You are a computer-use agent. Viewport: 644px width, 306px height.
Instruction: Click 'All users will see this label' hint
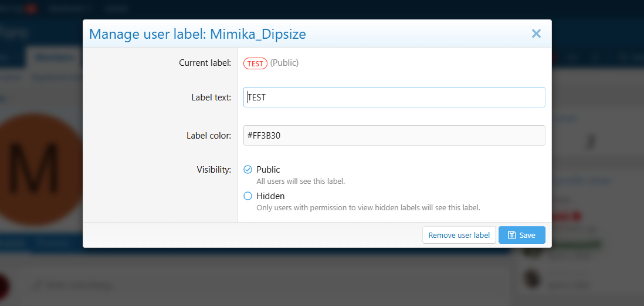pyautogui.click(x=300, y=181)
